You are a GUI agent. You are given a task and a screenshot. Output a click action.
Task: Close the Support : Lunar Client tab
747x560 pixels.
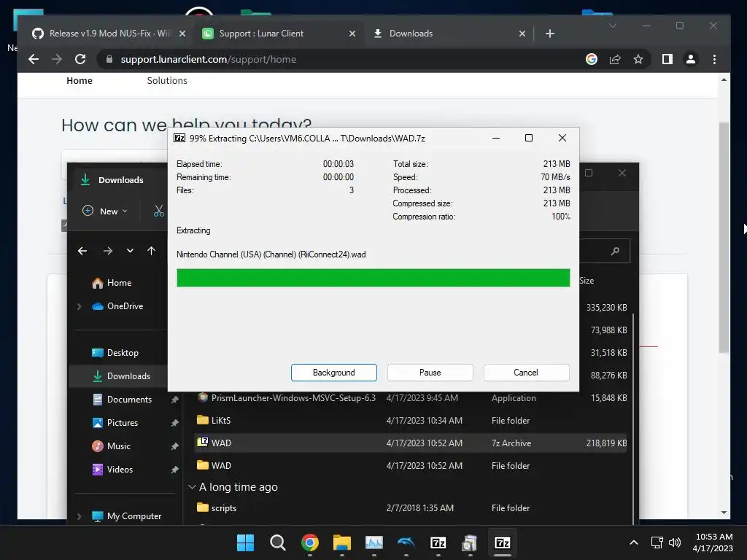tap(352, 34)
